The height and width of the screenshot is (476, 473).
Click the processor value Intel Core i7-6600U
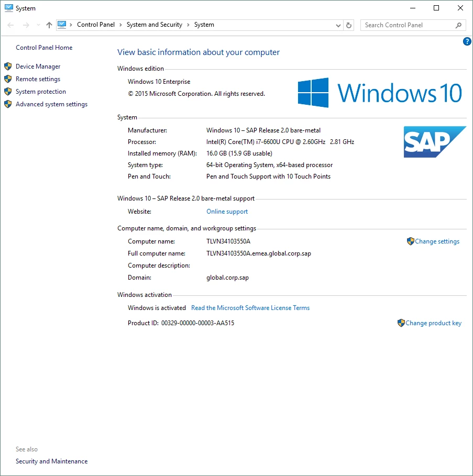click(280, 142)
